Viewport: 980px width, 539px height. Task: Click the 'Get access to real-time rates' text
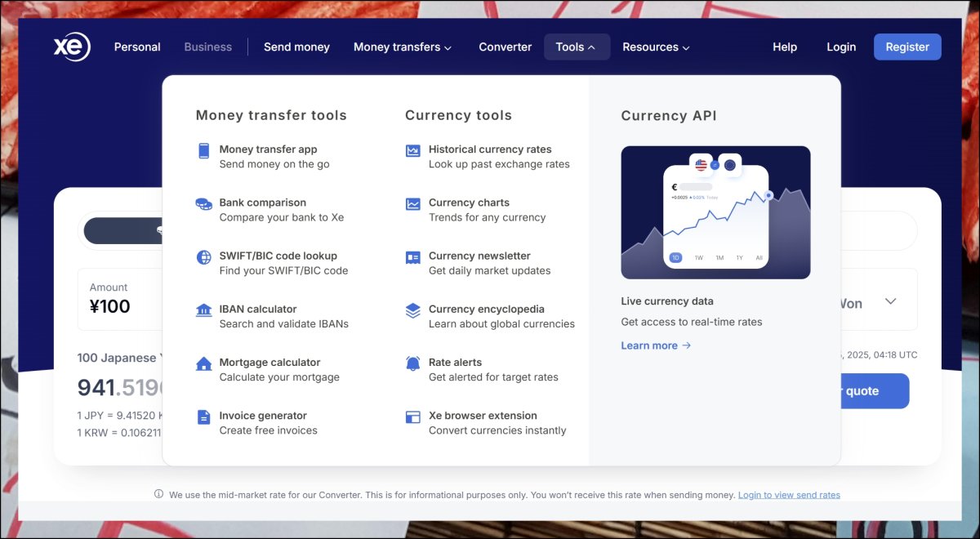coord(692,322)
